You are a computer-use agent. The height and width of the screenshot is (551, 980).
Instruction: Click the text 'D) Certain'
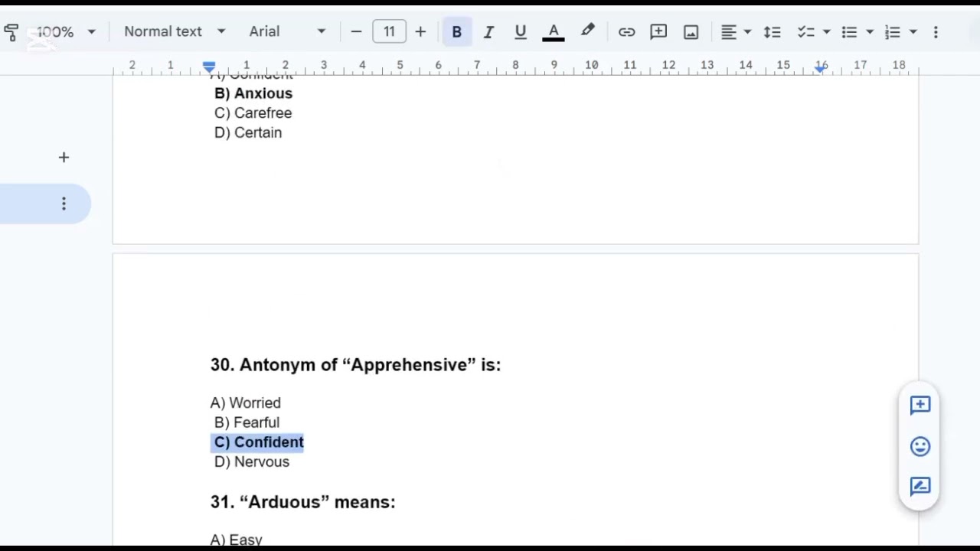tap(248, 133)
